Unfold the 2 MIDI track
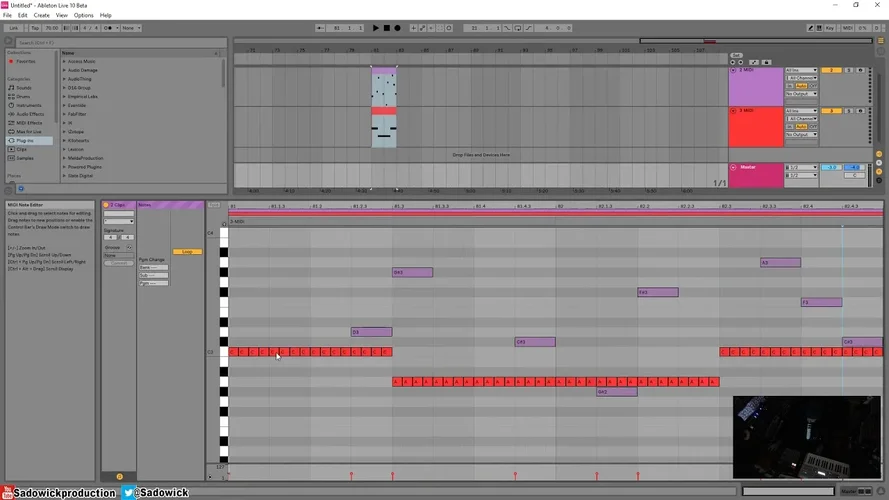889x500 pixels. pyautogui.click(x=733, y=70)
